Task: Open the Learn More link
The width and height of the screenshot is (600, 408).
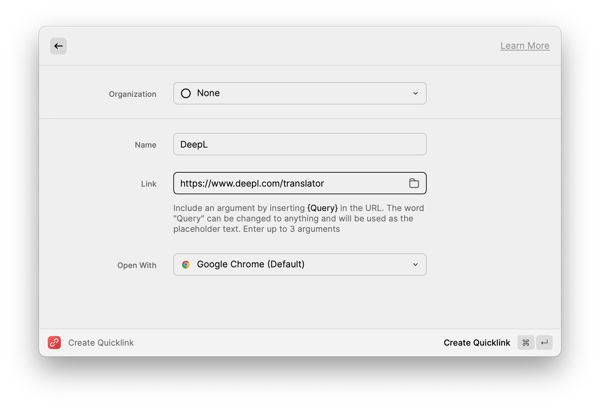Action: [x=525, y=46]
